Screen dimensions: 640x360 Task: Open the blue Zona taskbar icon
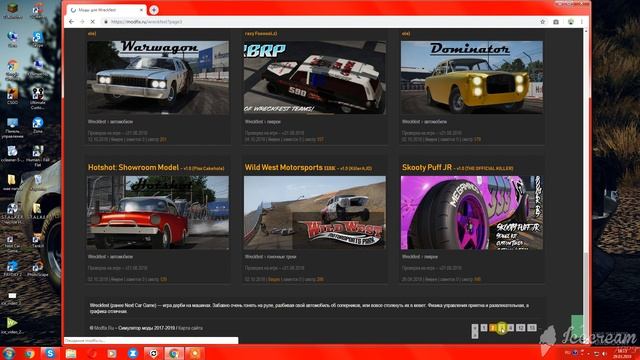point(133,353)
